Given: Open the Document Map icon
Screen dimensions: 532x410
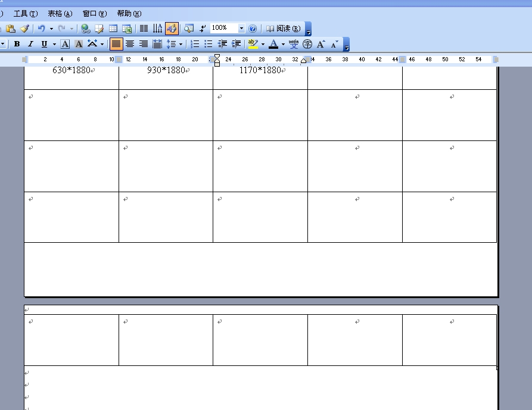Looking at the screenshot, I should point(189,29).
